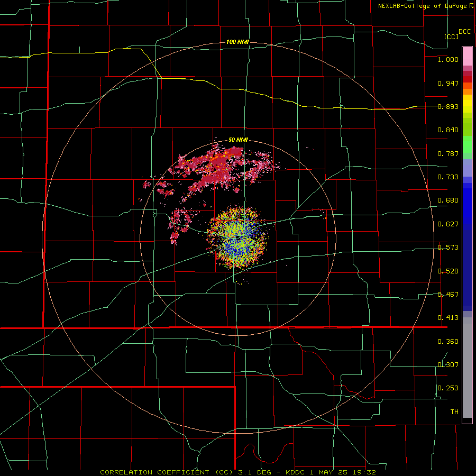Select the 0.573 color scale value

click(x=448, y=248)
